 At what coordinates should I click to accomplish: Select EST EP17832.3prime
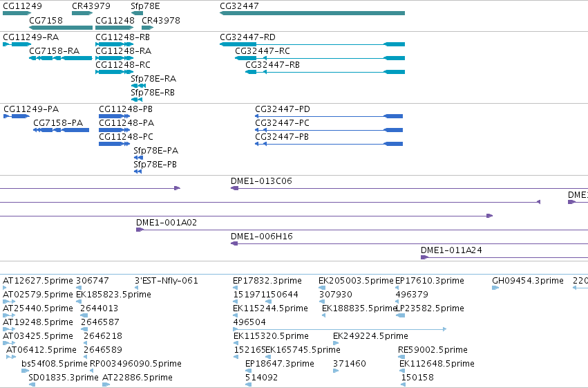coord(235,288)
